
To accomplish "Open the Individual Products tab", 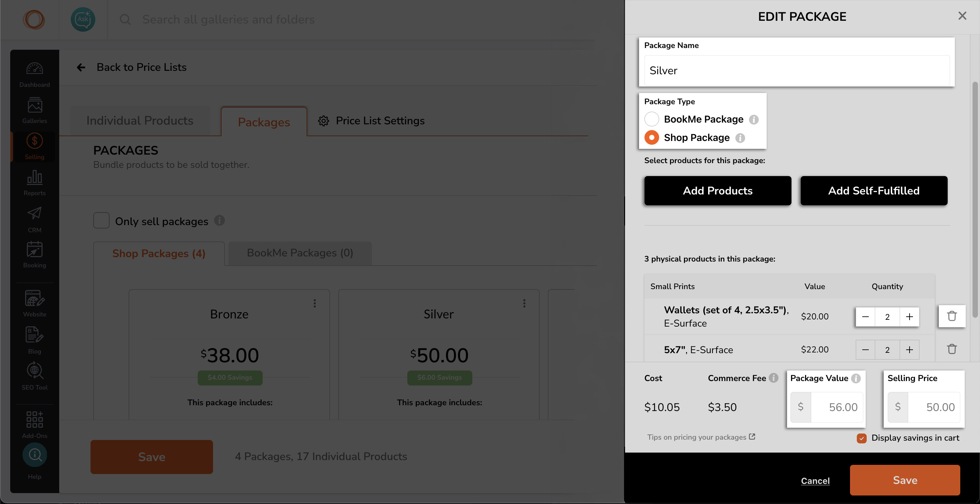I will point(140,121).
